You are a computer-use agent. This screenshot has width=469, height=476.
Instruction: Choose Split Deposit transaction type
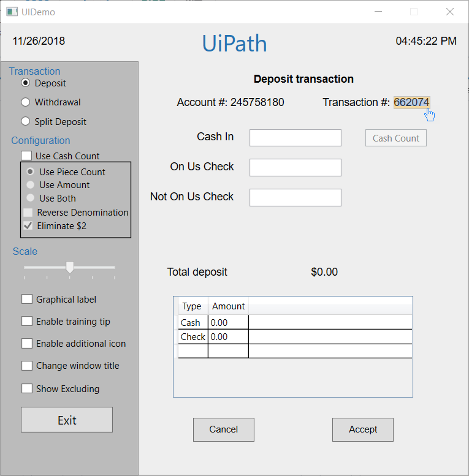pos(26,121)
